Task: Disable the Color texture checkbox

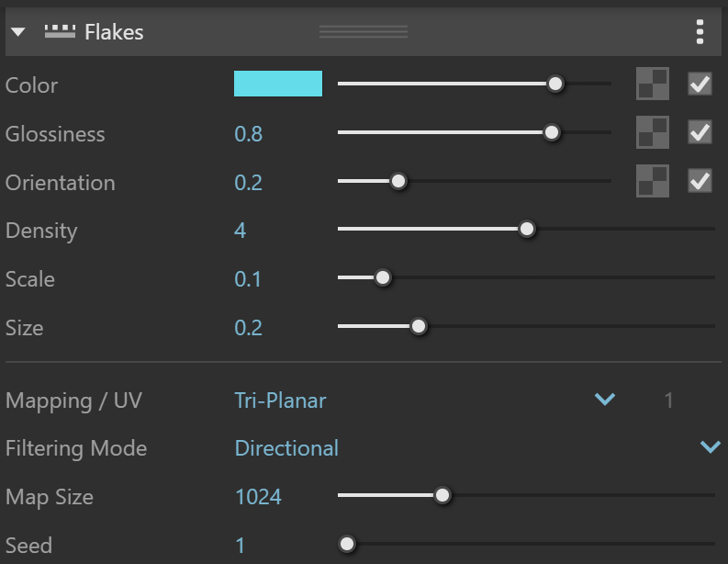Action: tap(700, 85)
